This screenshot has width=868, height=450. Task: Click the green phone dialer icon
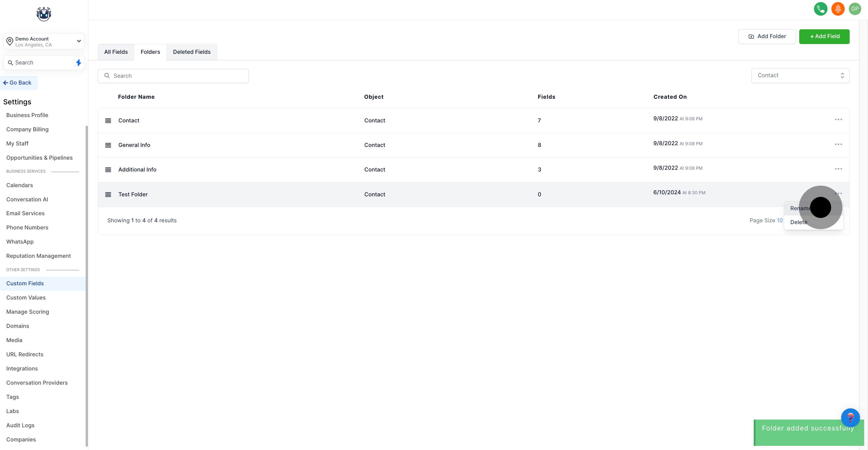click(x=820, y=9)
